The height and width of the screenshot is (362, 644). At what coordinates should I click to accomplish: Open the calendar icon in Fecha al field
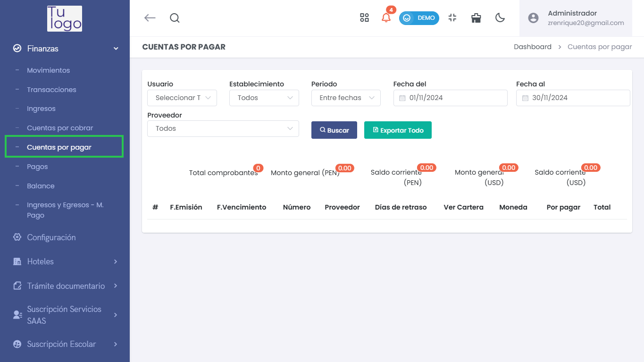pos(525,98)
